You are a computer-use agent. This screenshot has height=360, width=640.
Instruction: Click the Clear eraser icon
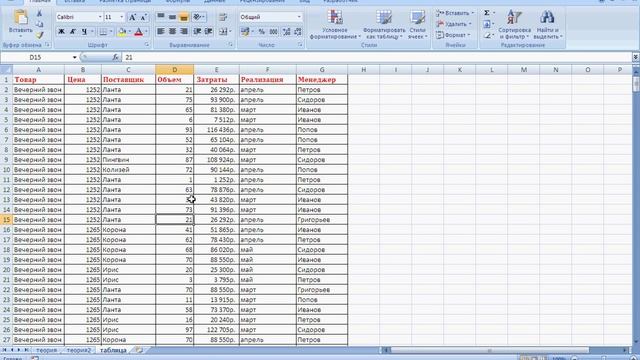point(487,36)
